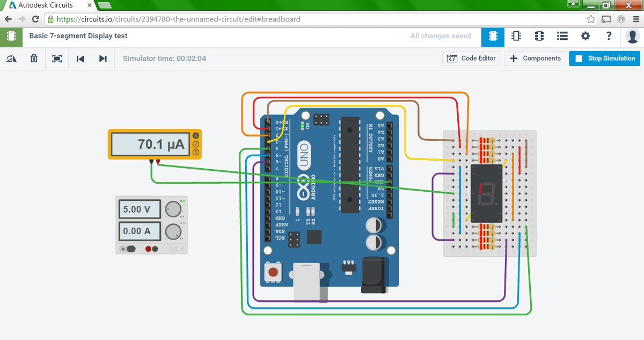Image resolution: width=644 pixels, height=340 pixels.
Task: Toggle the power supply on switch
Action: (129, 249)
